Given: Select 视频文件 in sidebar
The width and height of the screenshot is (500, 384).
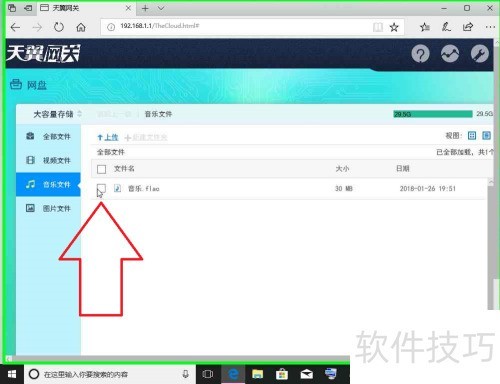Looking at the screenshot, I should coord(48,160).
